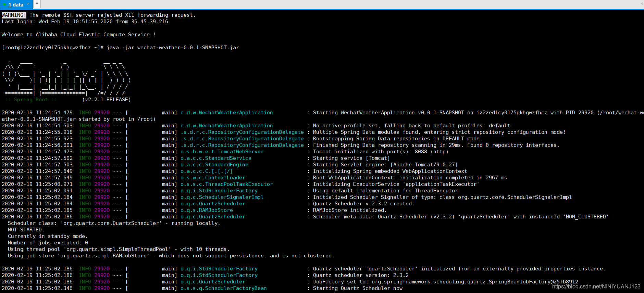Click the "NOT STARTED." line

point(26,230)
